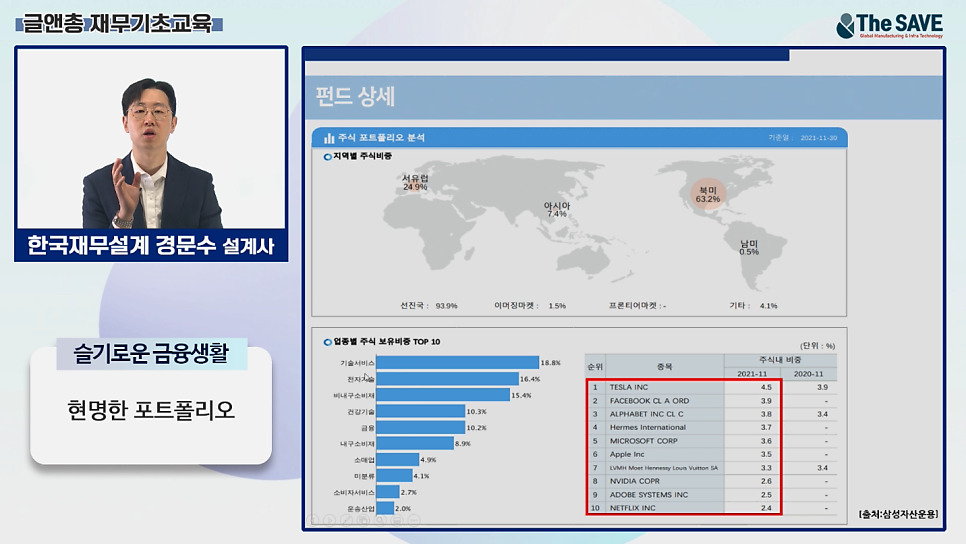
Task: Click the 건강기술 10.3% bar
Action: pyautogui.click(x=420, y=411)
